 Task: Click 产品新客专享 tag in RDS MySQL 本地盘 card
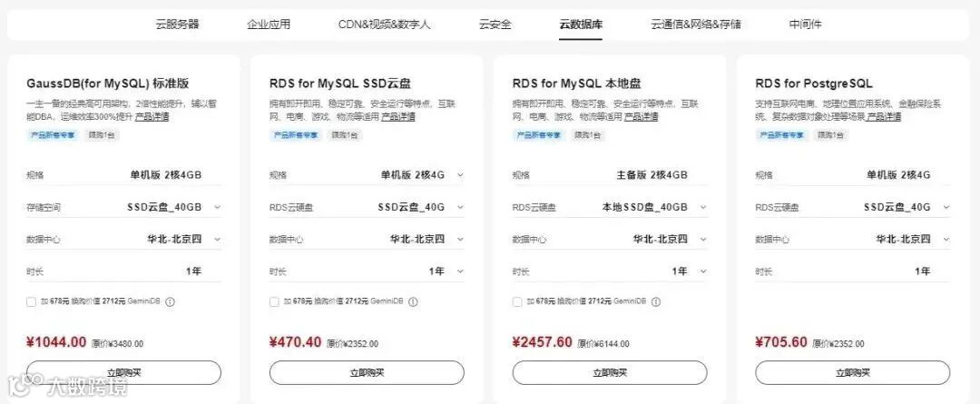click(x=539, y=135)
